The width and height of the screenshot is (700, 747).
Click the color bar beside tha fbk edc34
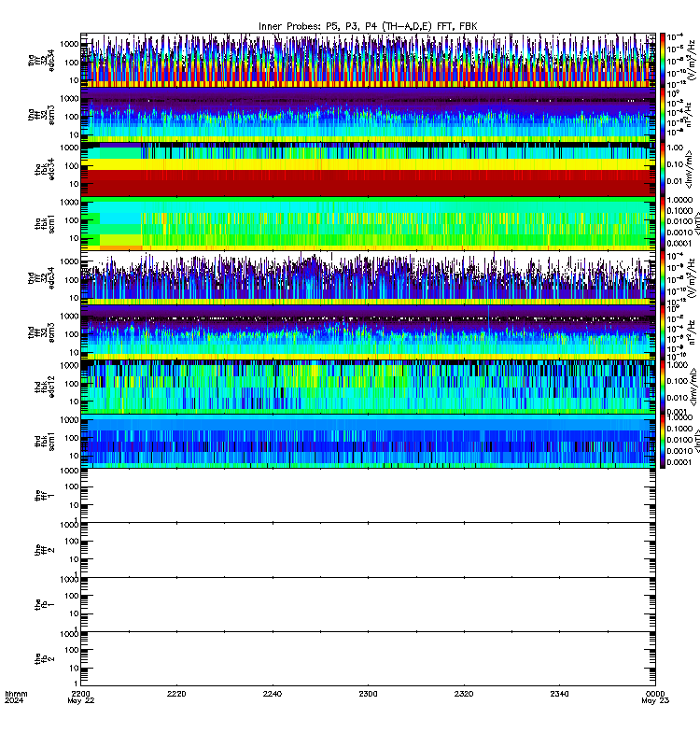(x=663, y=169)
